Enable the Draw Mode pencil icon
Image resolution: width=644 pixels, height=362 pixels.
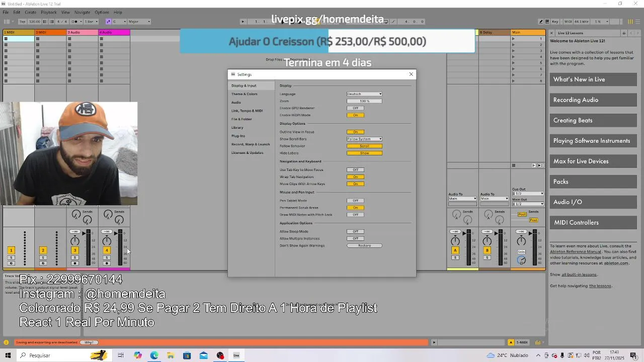tap(541, 22)
